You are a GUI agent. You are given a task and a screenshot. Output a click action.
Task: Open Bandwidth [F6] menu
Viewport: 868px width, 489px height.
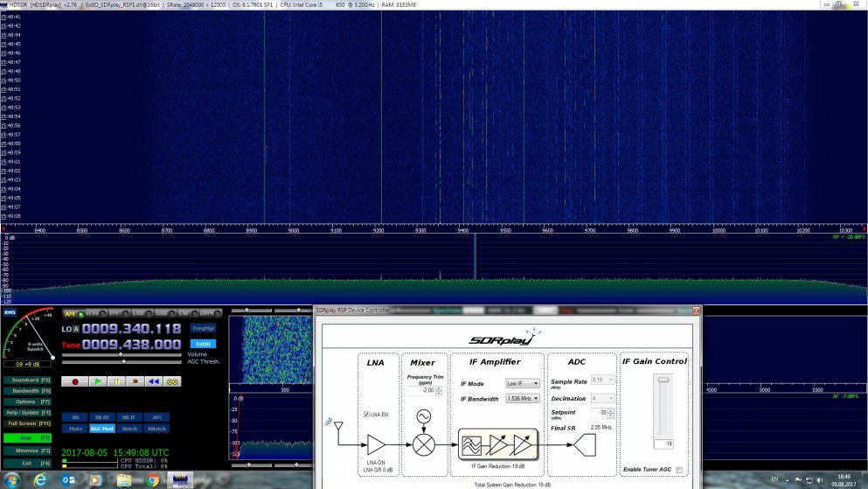(x=28, y=391)
